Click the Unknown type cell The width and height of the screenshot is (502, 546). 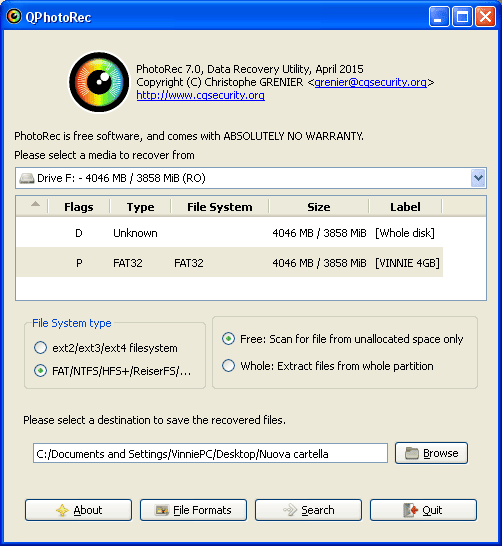coord(135,233)
